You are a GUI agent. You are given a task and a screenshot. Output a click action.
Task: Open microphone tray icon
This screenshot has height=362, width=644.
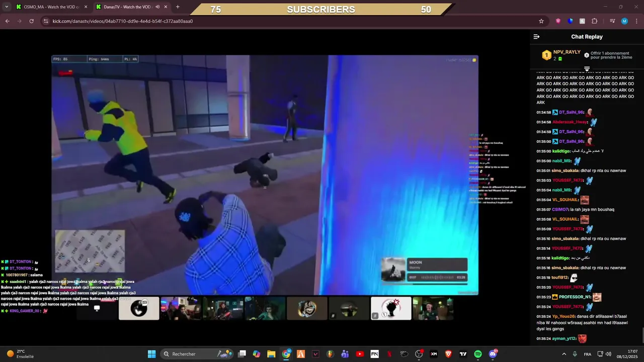[575, 354]
